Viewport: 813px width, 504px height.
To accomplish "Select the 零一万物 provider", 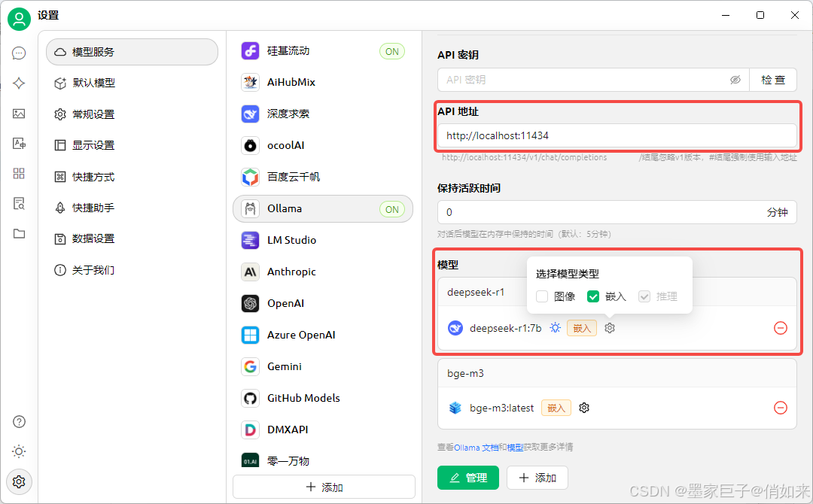I will [322, 461].
